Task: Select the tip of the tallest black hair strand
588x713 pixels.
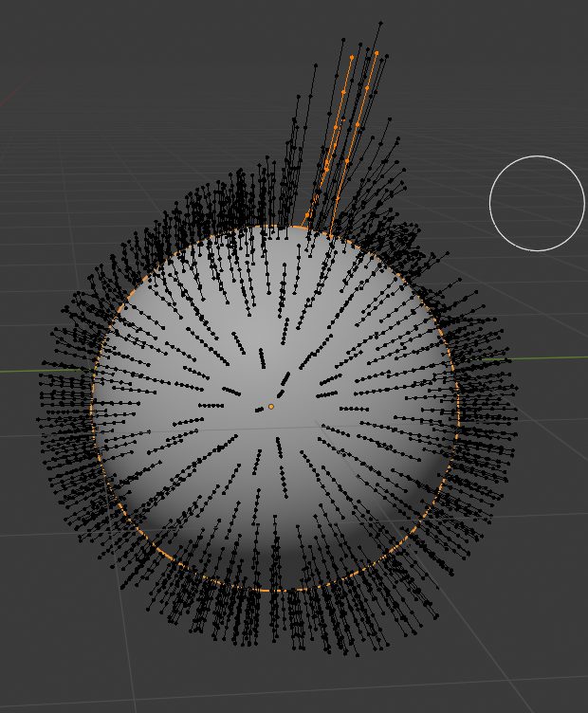Action: pyautogui.click(x=381, y=22)
